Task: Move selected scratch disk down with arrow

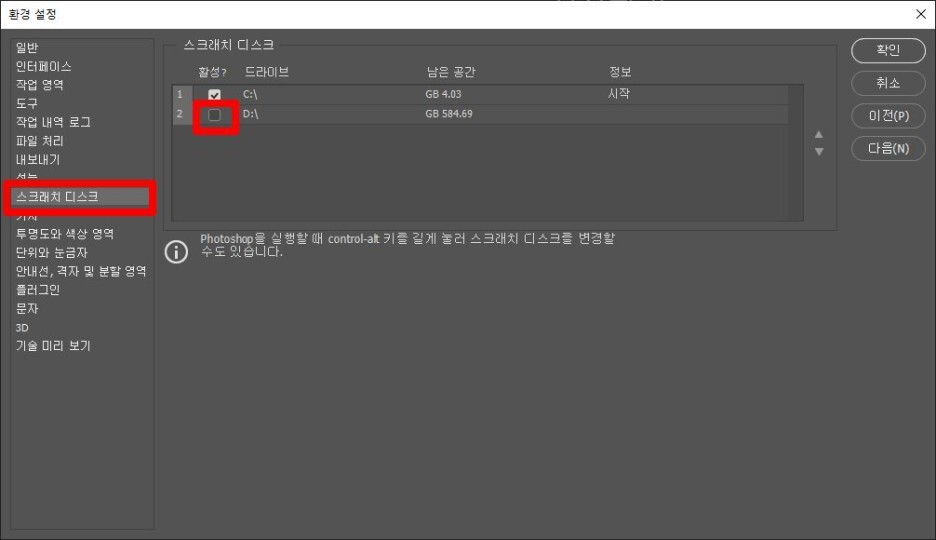Action: 819,152
